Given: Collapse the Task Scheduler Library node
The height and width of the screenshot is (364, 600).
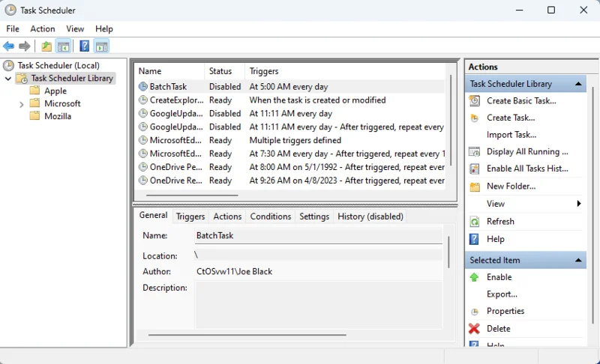Looking at the screenshot, I should click(8, 79).
